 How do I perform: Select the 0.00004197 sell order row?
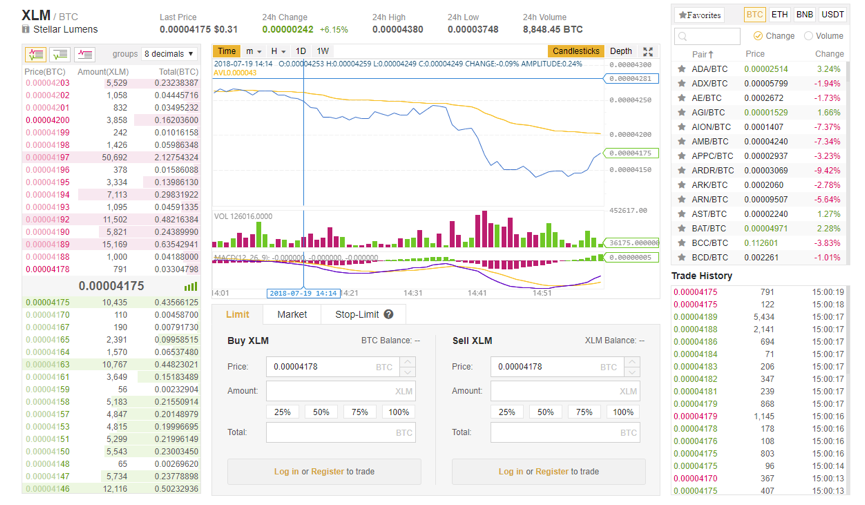111,158
